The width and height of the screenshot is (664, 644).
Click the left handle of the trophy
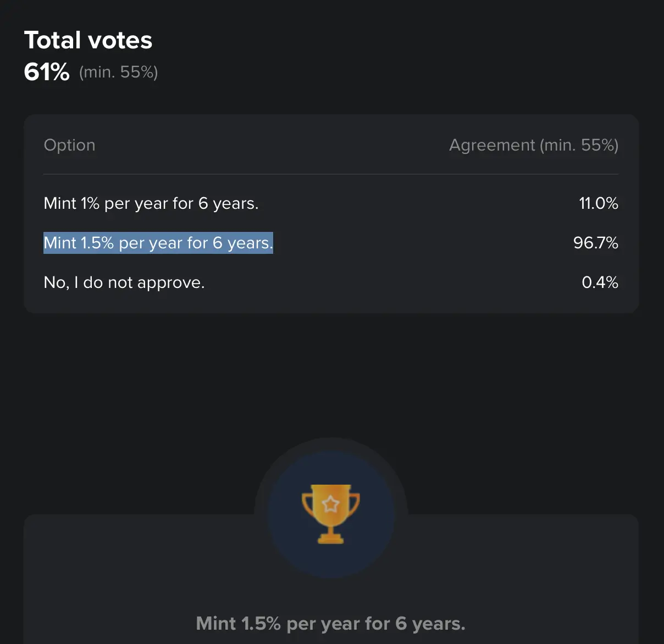coord(306,502)
